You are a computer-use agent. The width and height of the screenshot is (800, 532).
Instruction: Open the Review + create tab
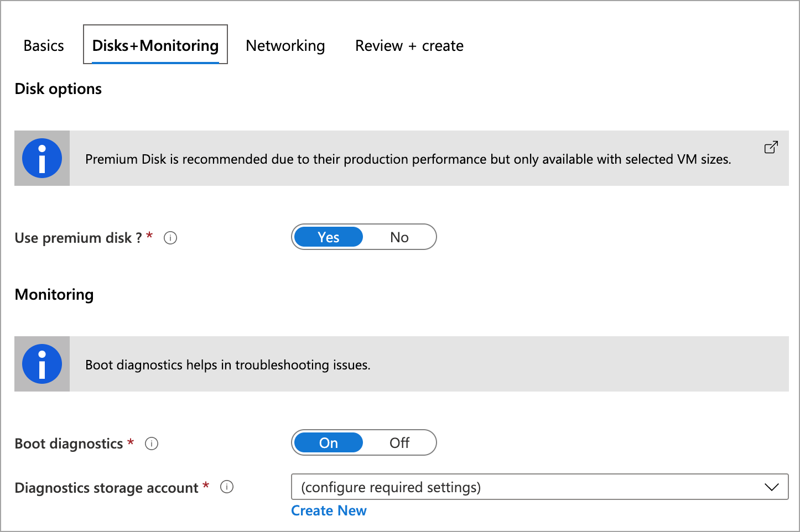409,45
